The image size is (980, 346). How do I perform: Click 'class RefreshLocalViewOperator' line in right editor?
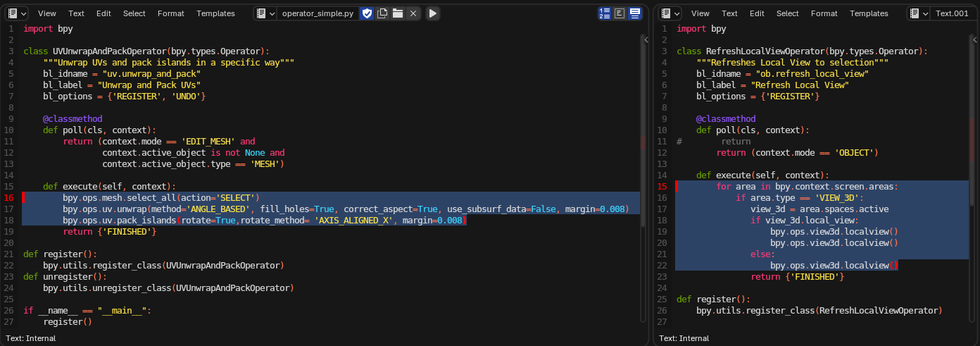[x=802, y=51]
